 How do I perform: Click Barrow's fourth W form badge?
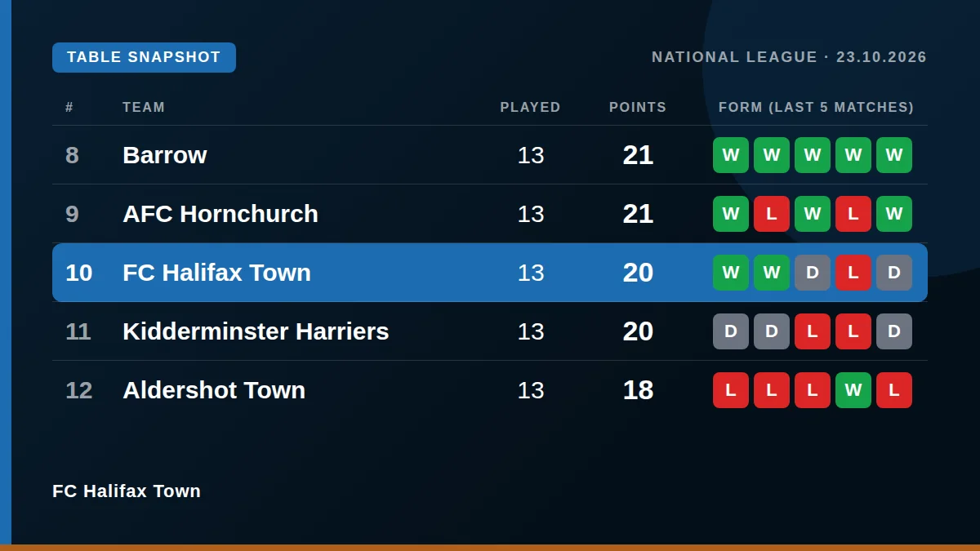(853, 155)
